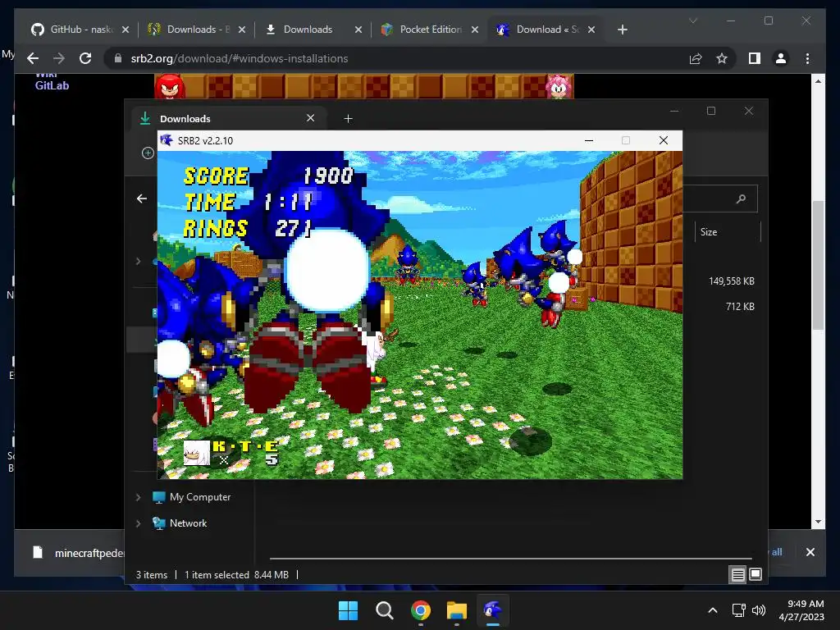Select the Download « SRB2 tab
The image size is (840, 630).
tap(546, 30)
